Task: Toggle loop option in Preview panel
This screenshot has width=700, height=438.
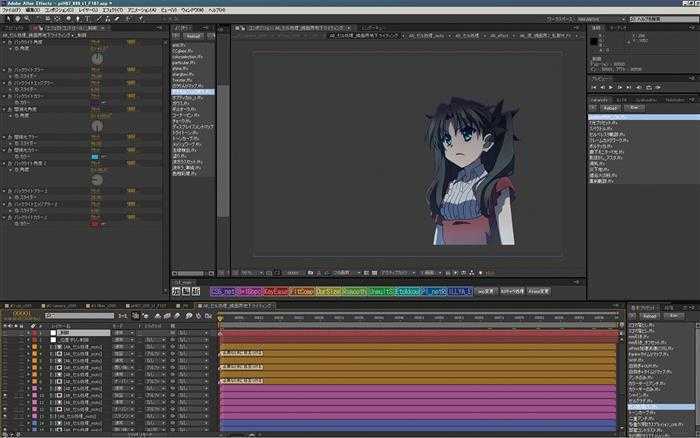Action: tap(649, 88)
